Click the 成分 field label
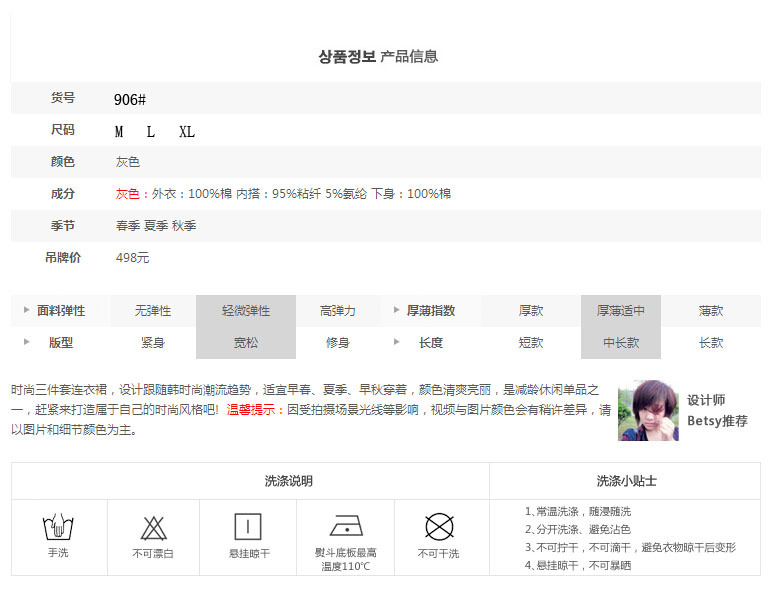774x606 pixels. [63, 194]
